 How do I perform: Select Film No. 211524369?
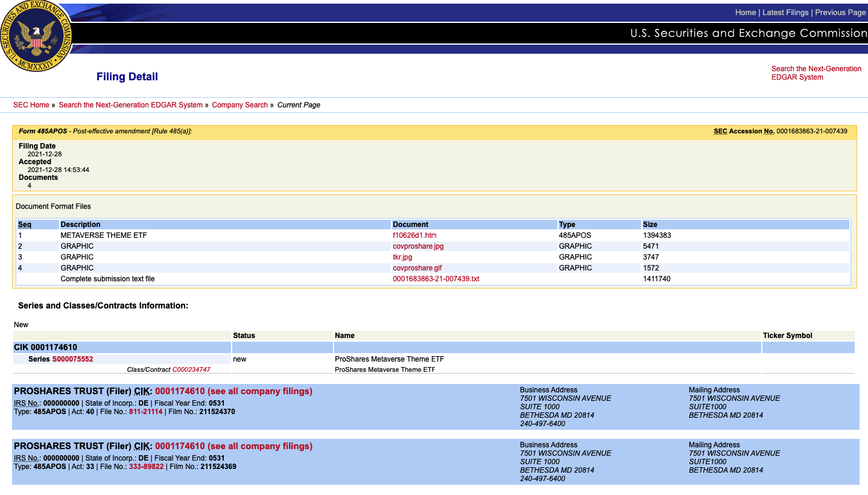click(218, 467)
